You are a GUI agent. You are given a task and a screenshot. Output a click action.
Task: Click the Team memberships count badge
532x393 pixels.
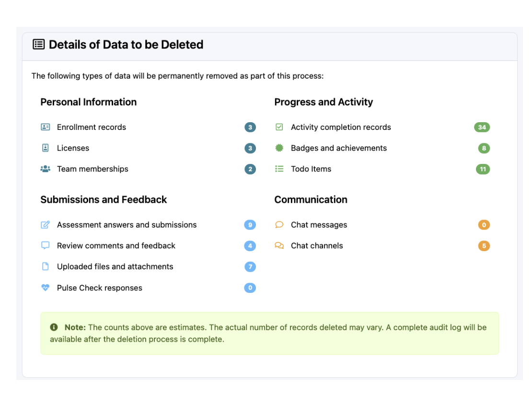tap(250, 169)
